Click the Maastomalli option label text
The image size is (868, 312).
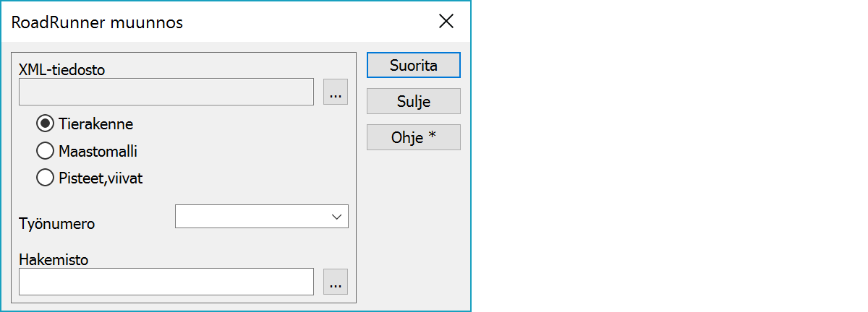click(98, 152)
